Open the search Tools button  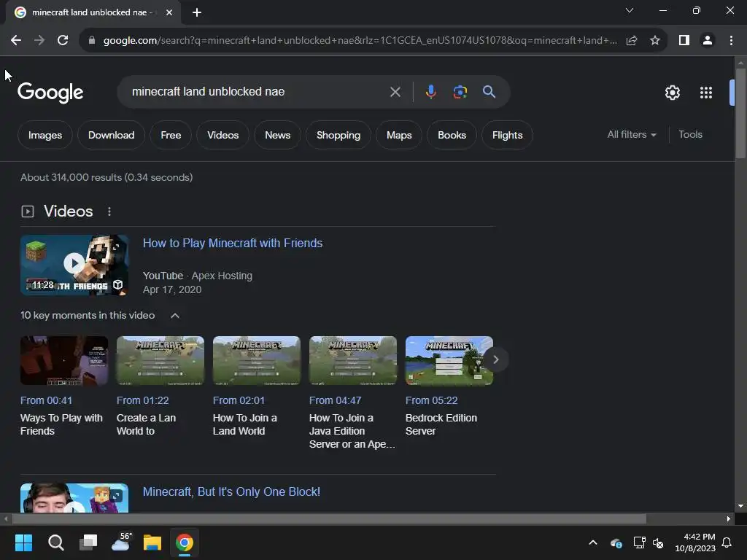tap(690, 135)
